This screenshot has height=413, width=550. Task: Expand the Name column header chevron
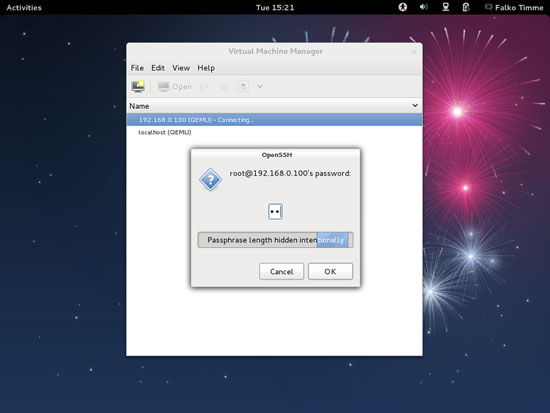[415, 105]
